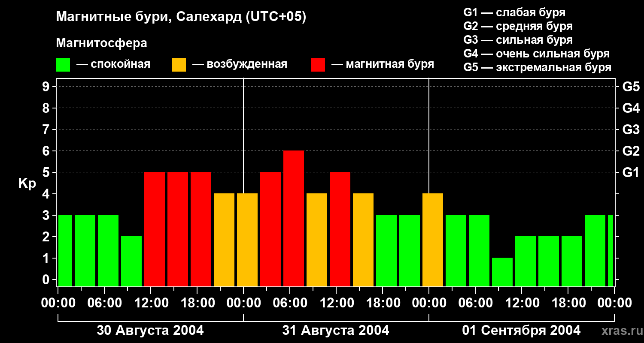
Task: Click the '18:00' time label under 01 Сентября
Action: (x=568, y=303)
